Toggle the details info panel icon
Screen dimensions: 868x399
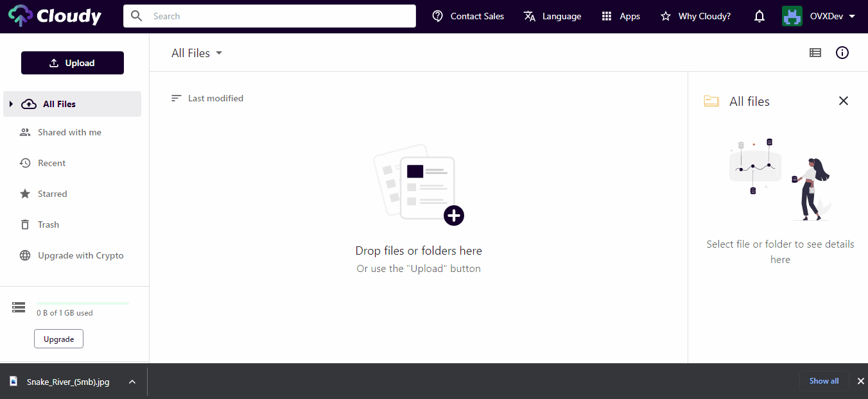pos(842,53)
